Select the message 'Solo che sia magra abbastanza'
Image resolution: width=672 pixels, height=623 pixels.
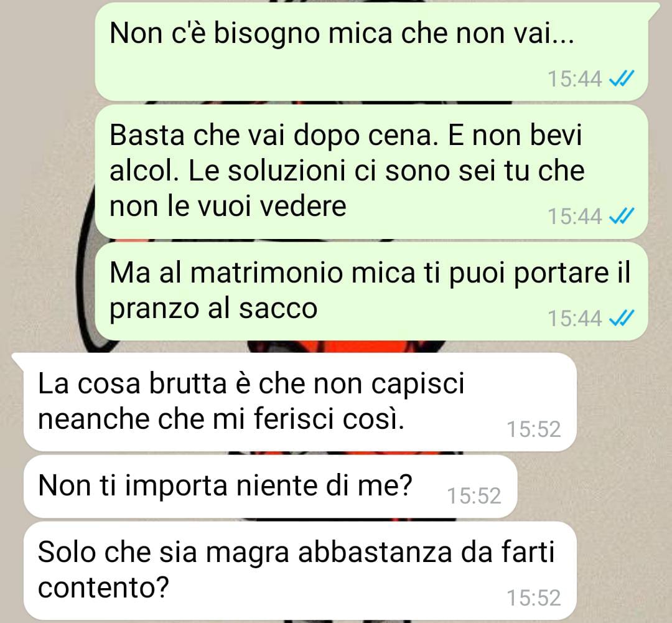tap(300, 571)
